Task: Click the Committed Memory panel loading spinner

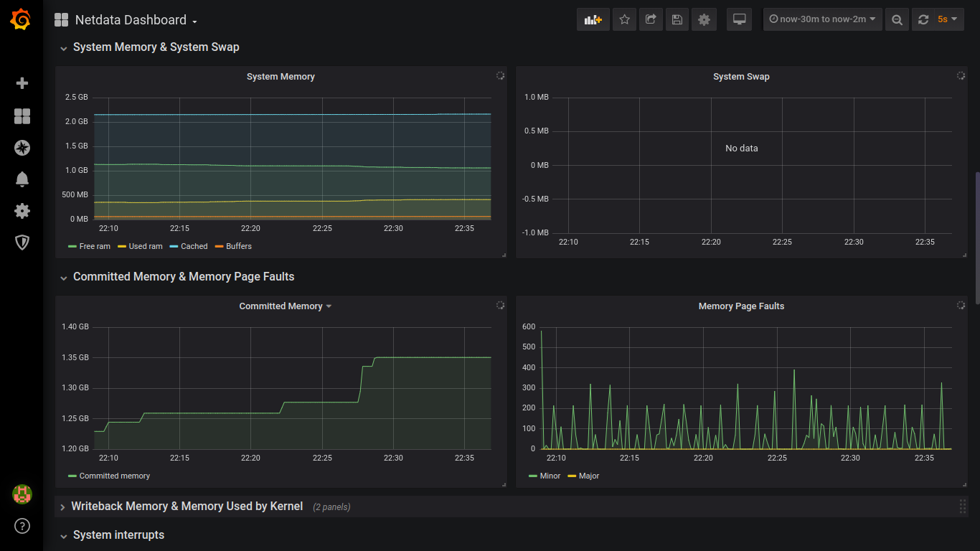Action: pyautogui.click(x=500, y=305)
